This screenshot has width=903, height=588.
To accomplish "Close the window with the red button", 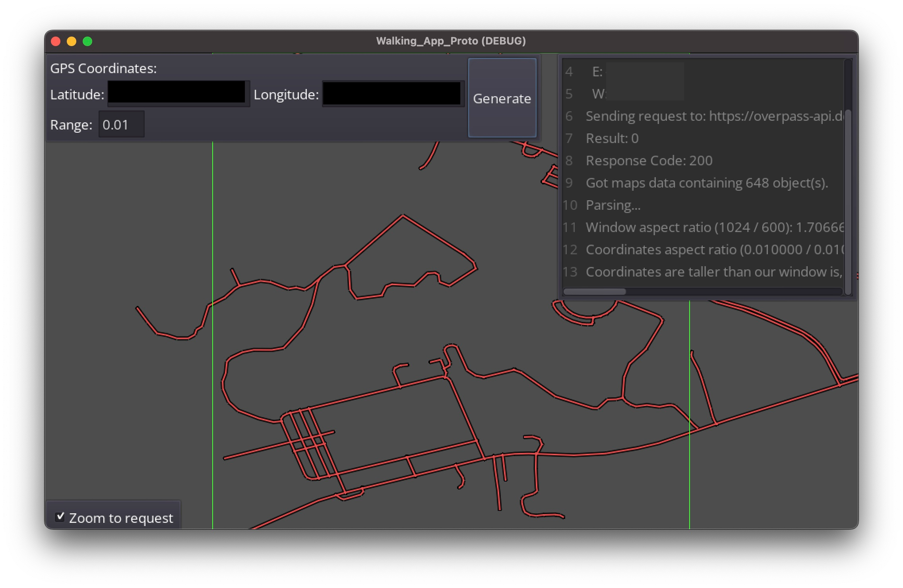I will tap(56, 41).
